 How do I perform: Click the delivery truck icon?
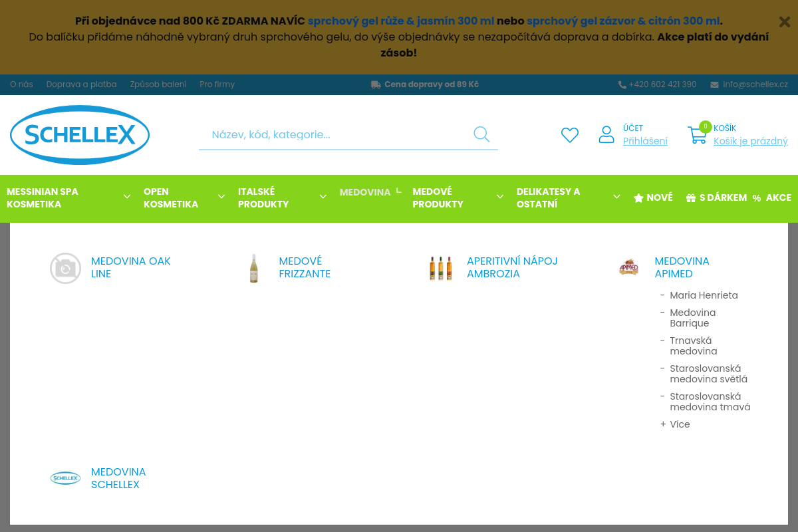(x=376, y=84)
